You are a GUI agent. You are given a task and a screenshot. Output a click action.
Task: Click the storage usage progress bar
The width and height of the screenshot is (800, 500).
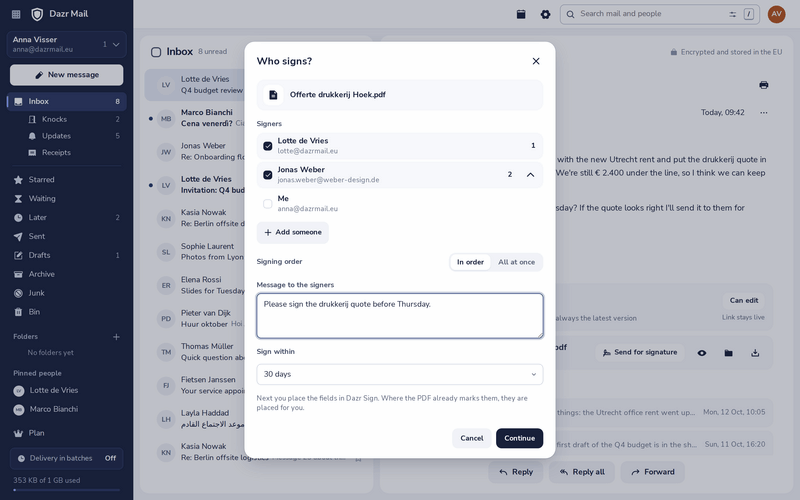(x=66, y=490)
